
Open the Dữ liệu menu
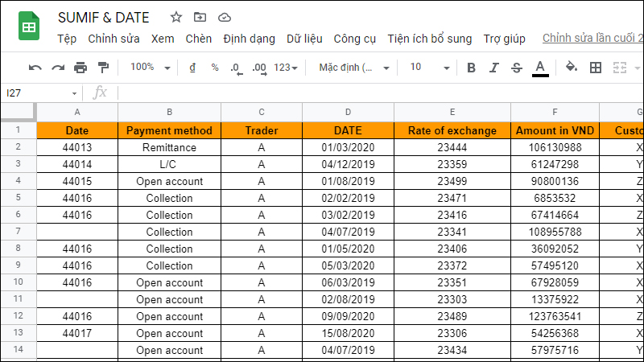coord(303,39)
